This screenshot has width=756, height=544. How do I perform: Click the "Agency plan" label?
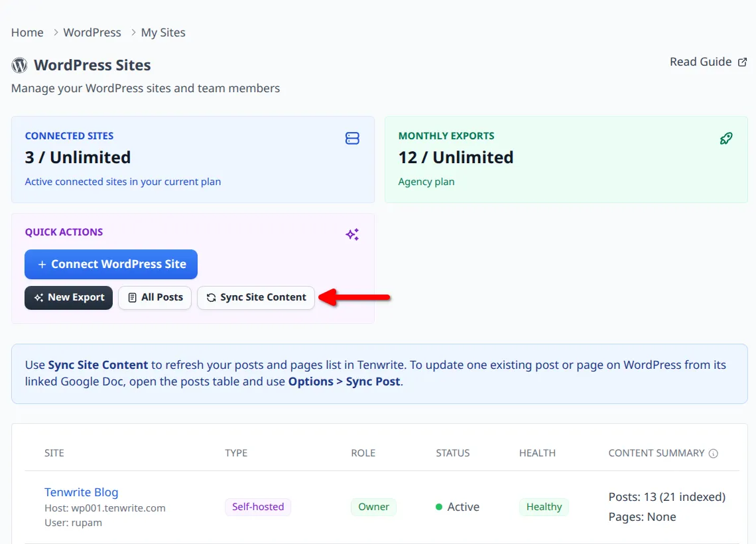pos(426,182)
